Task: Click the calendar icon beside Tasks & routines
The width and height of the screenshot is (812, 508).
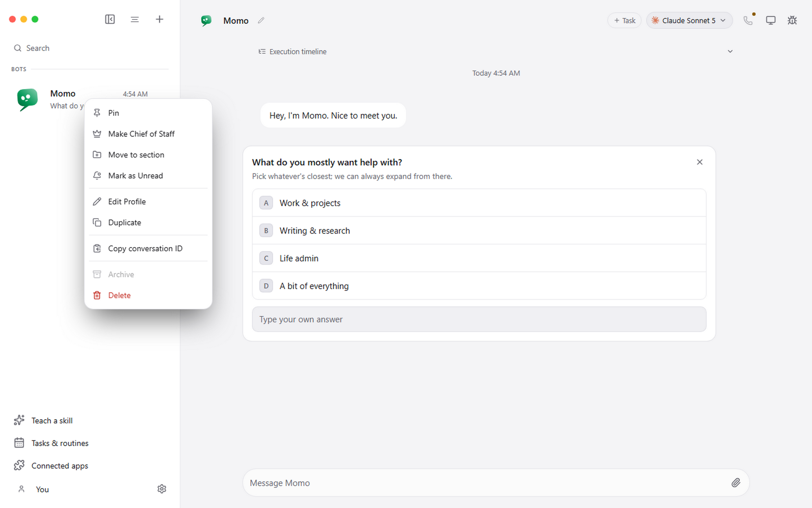Action: tap(19, 443)
